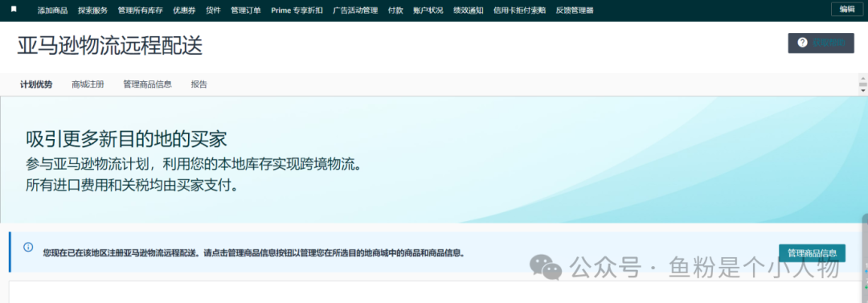Screen dimensions: 868x303
Task: Open 添加商品 menu item
Action: 52,10
